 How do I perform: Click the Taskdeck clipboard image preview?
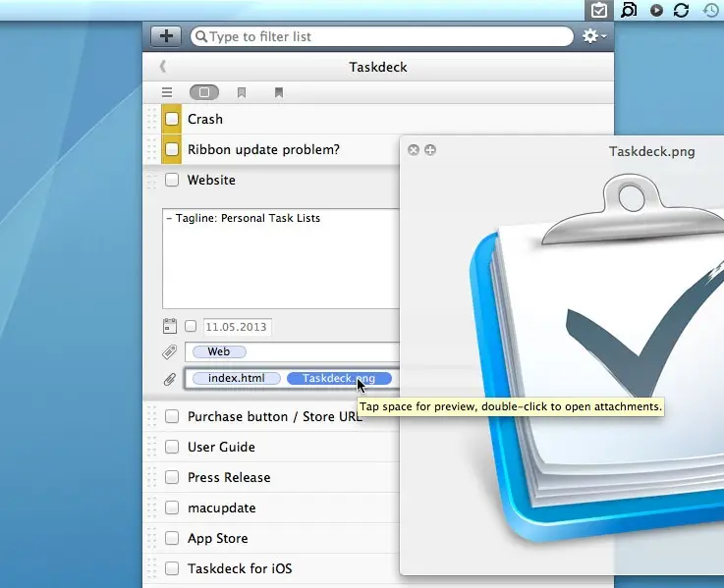596,360
